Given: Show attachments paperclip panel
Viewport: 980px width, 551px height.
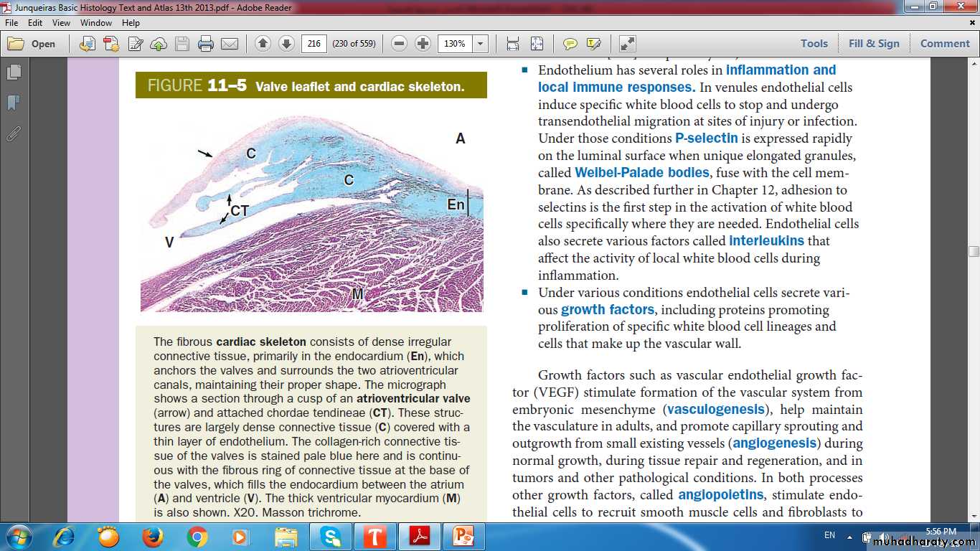Looking at the screenshot, I should click(14, 133).
